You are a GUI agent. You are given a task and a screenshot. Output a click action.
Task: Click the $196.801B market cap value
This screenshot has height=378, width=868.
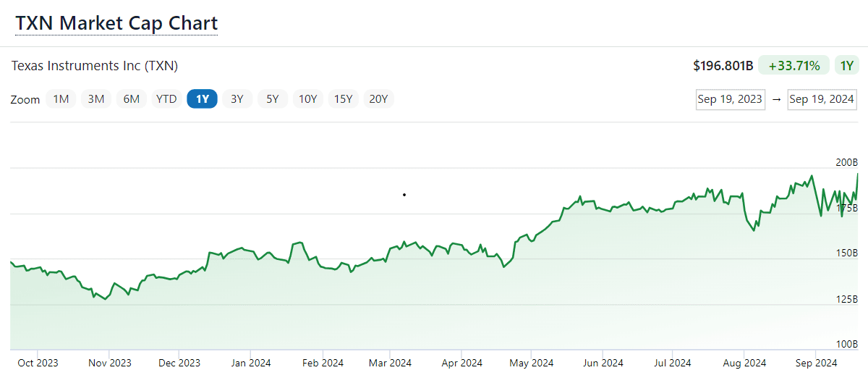(x=723, y=66)
